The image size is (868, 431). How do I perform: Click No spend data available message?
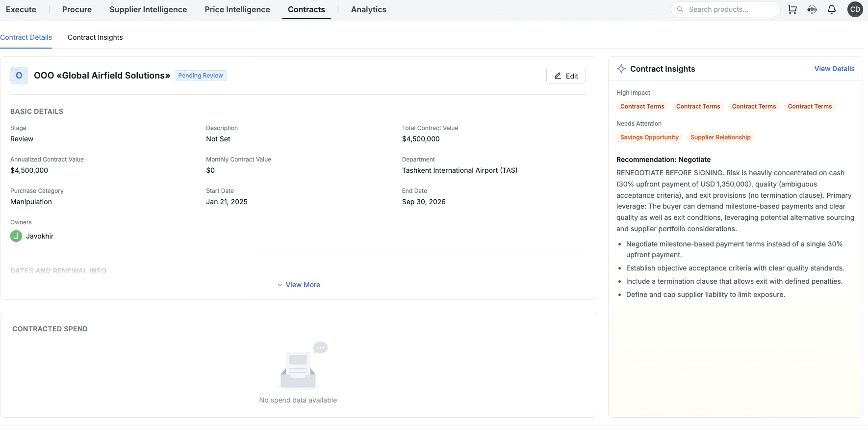(x=298, y=400)
